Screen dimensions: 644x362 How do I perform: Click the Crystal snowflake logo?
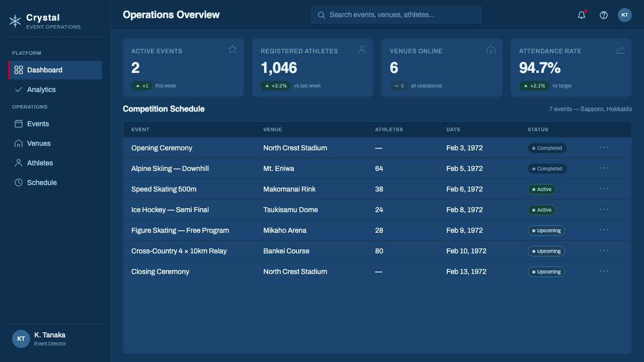tap(15, 21)
